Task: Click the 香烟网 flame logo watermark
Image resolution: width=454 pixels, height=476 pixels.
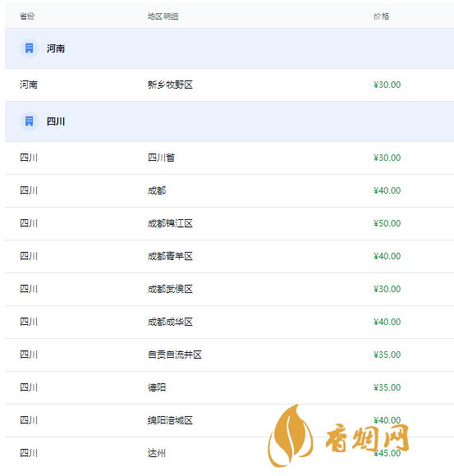Action: click(338, 436)
